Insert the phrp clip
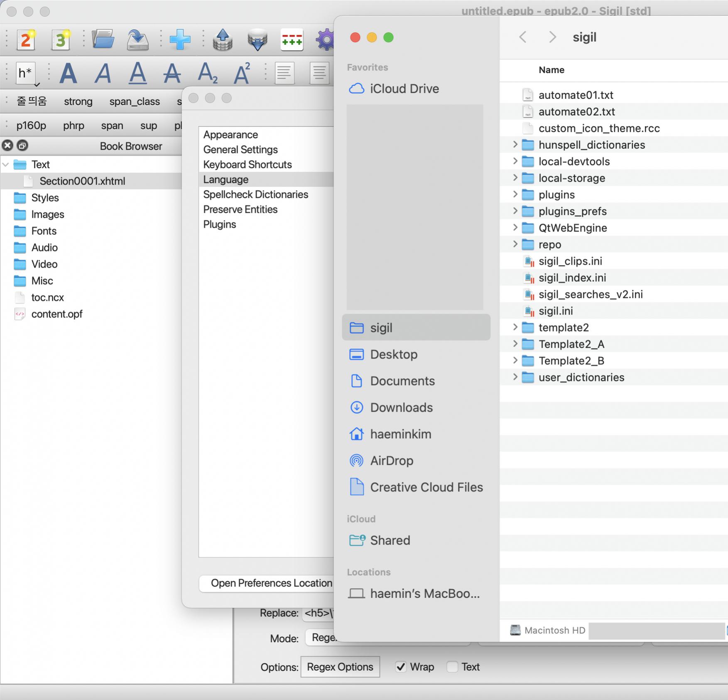The image size is (728, 700). pyautogui.click(x=74, y=125)
